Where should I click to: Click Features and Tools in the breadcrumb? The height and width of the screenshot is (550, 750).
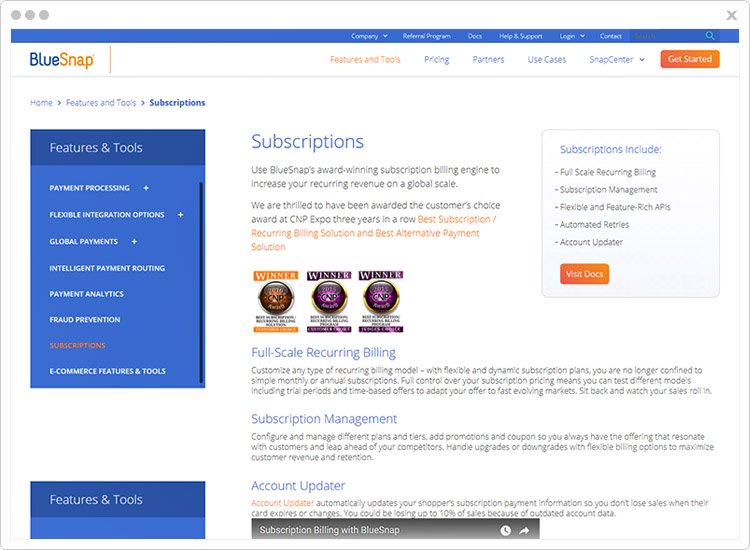click(x=101, y=102)
